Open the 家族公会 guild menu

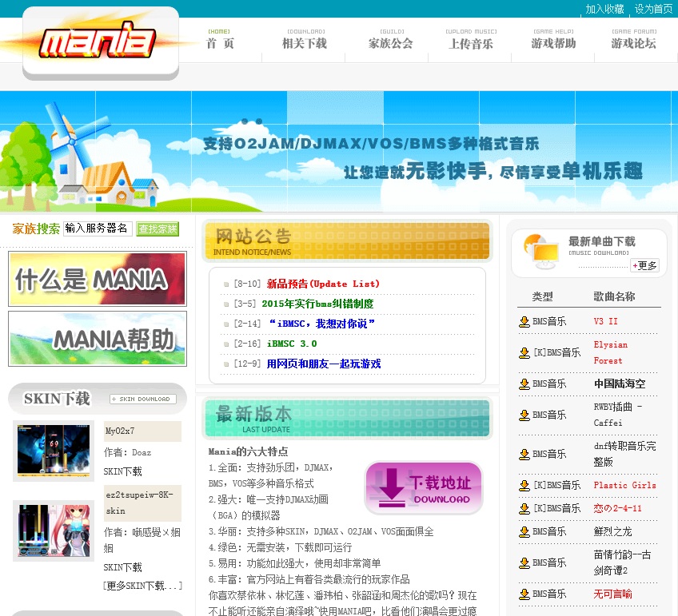click(391, 39)
